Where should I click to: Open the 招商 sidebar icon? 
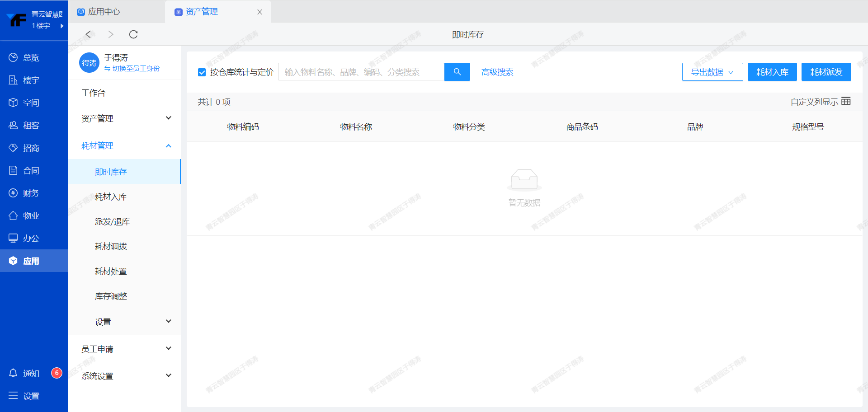13,148
